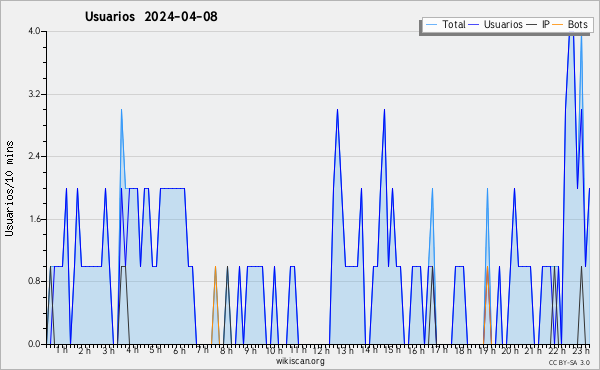600x370 pixels.
Task: Click the '1.6' y-axis value
Action: tap(34, 219)
